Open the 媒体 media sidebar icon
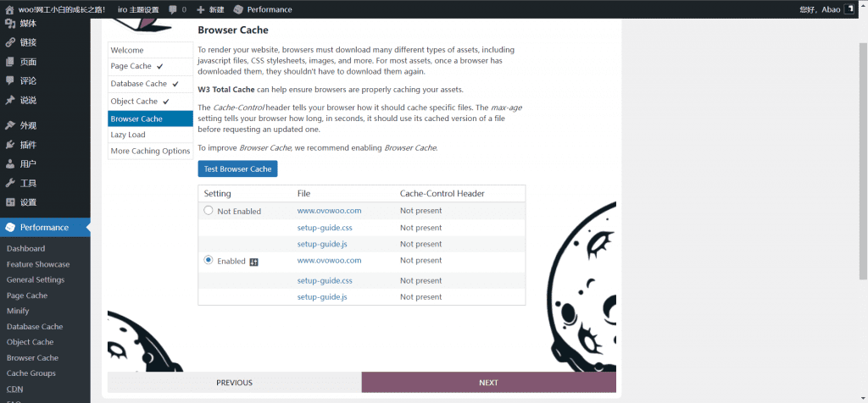 (10, 23)
